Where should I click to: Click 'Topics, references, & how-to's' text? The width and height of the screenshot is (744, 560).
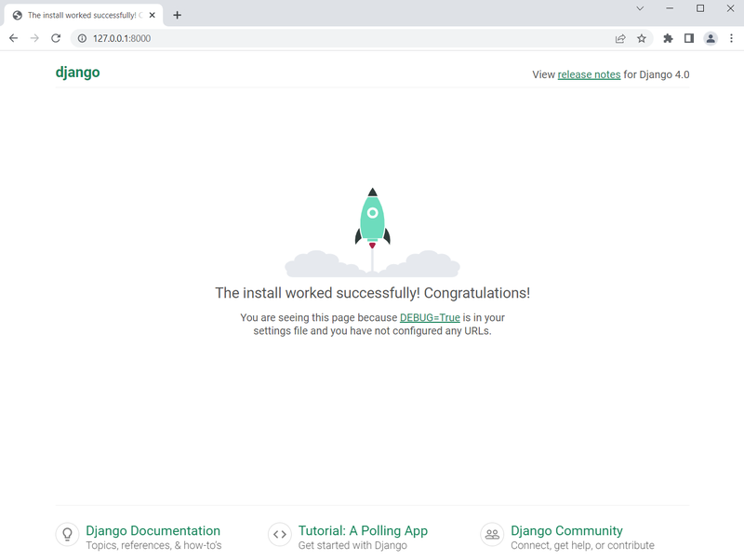point(153,545)
